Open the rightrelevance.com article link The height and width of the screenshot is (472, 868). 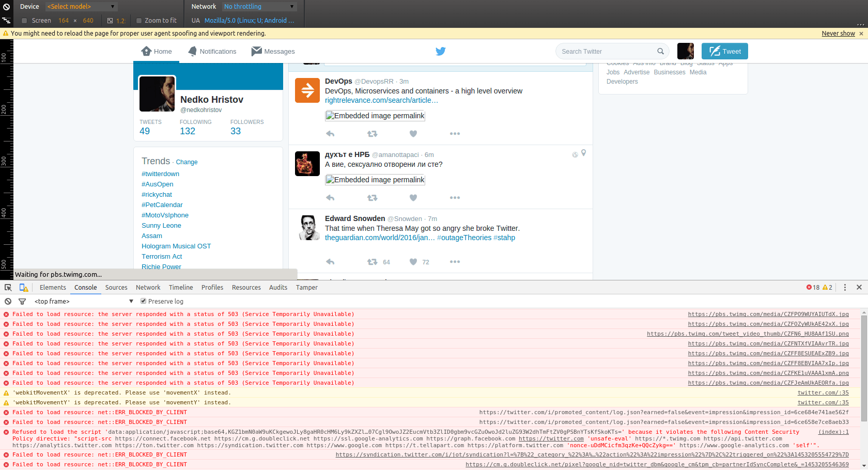pyautogui.click(x=381, y=100)
